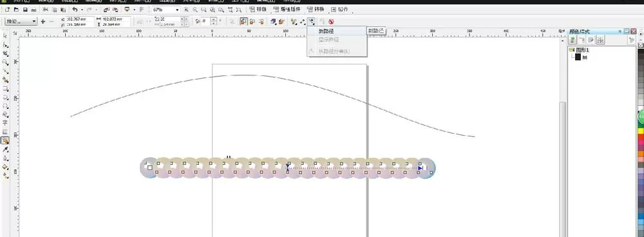Click the Copy toolbar icon
644x237 pixels.
coord(54,10)
